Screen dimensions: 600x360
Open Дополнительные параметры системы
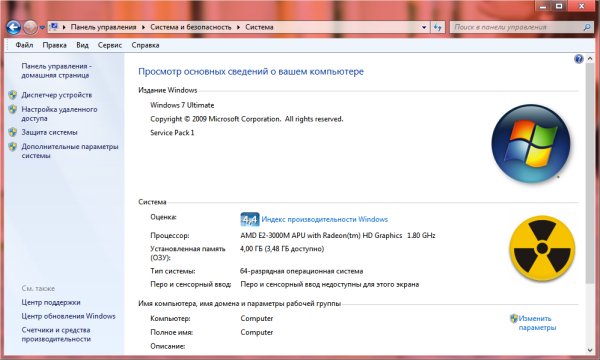coord(70,151)
